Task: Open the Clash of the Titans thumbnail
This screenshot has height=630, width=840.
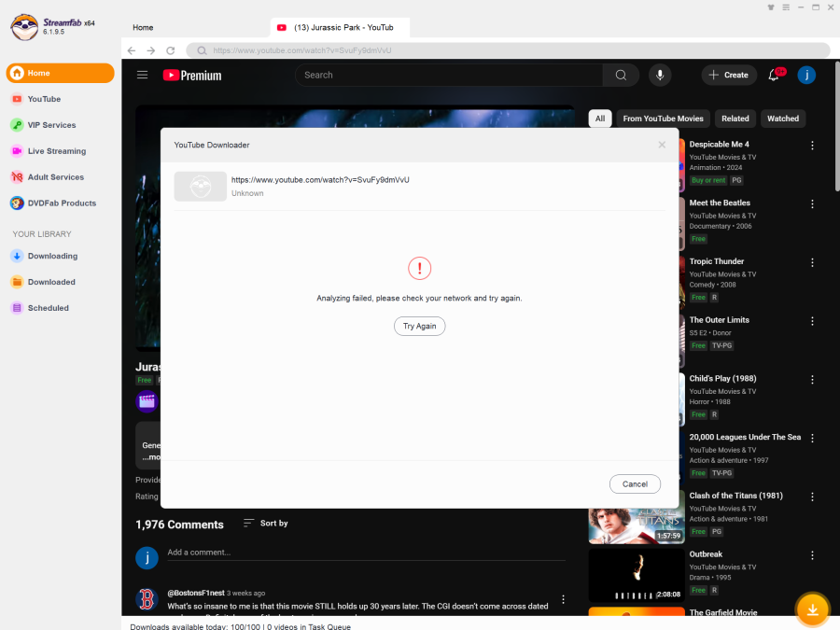Action: tap(637, 525)
